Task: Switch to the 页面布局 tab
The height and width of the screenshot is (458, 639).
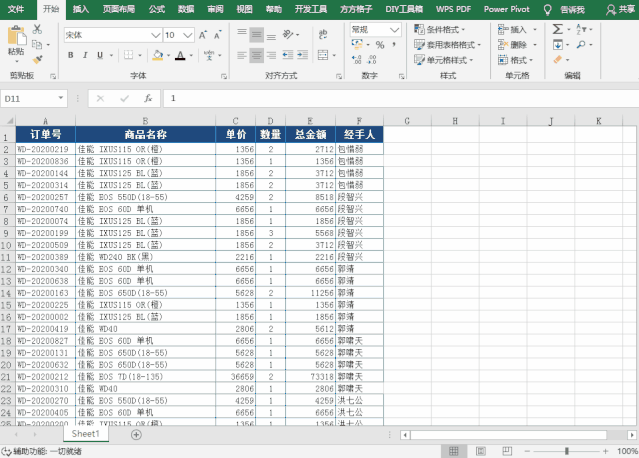Action: 119,9
